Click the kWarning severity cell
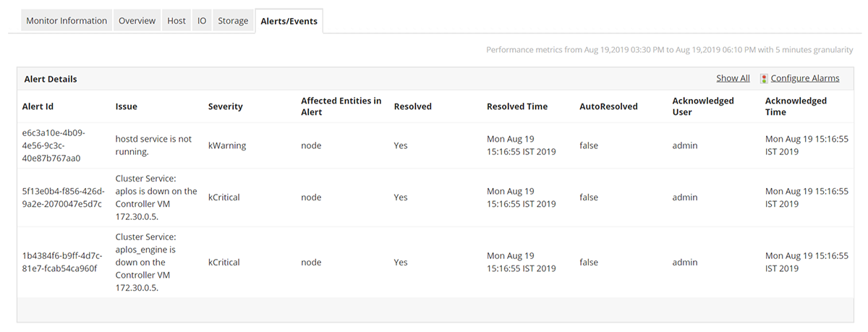The width and height of the screenshot is (868, 332). pyautogui.click(x=227, y=145)
